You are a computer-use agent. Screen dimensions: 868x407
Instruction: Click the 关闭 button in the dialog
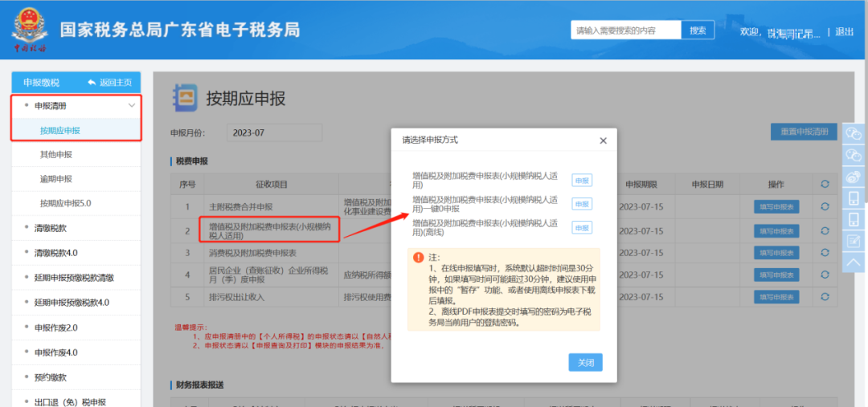(586, 362)
